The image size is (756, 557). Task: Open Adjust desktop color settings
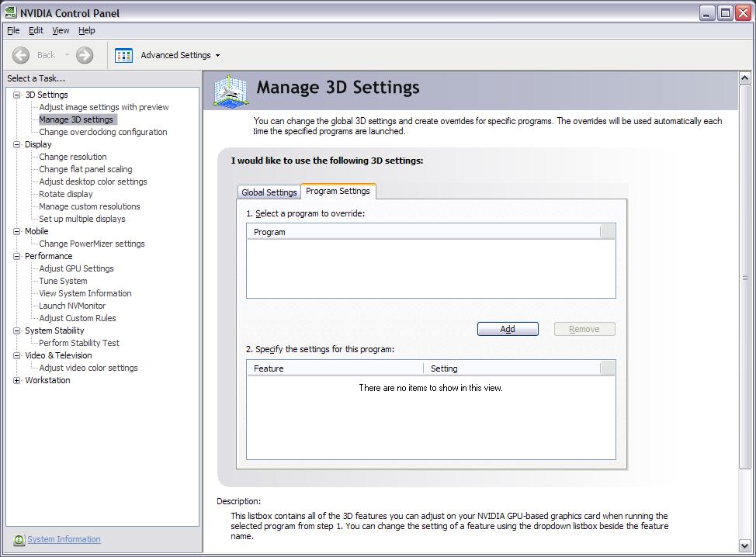(x=93, y=182)
